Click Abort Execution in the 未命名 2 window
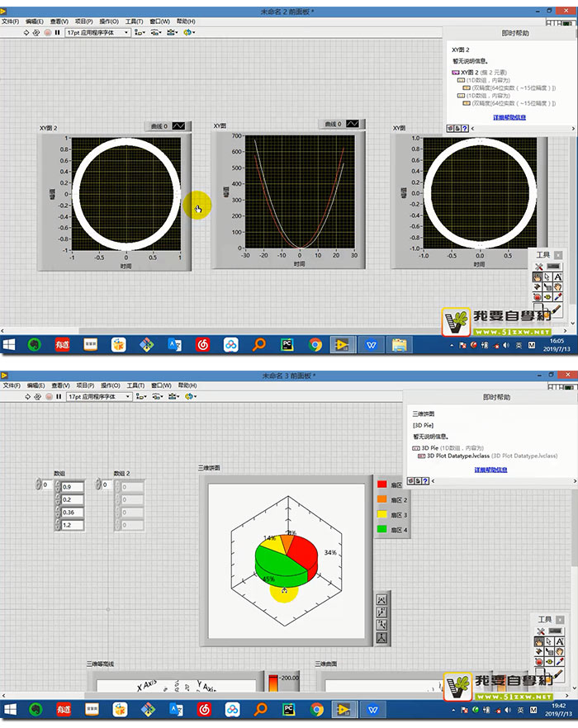578x728 pixels. pyautogui.click(x=47, y=32)
